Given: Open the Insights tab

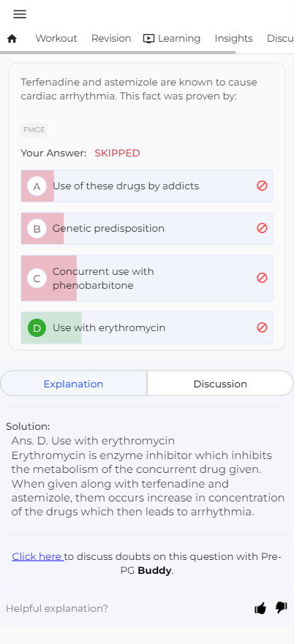Looking at the screenshot, I should 233,38.
